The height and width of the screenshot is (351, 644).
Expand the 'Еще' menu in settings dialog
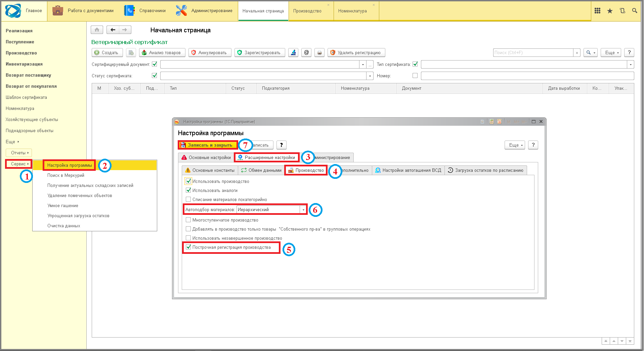click(x=515, y=145)
